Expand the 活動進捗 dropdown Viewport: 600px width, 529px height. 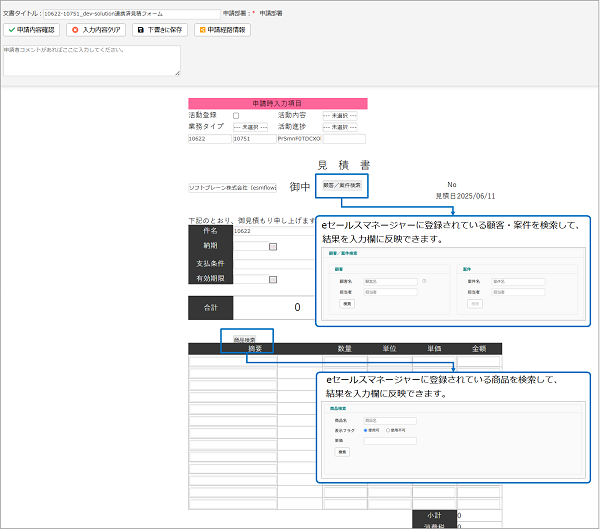[x=339, y=127]
